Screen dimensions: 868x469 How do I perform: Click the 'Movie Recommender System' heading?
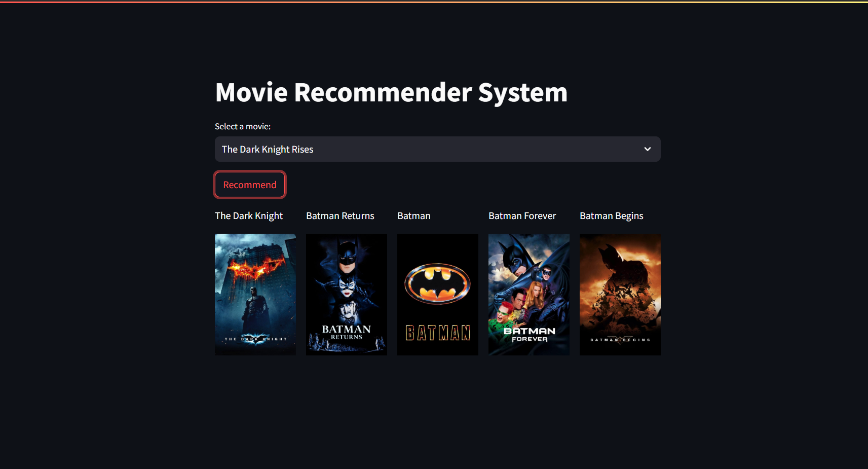pos(391,93)
